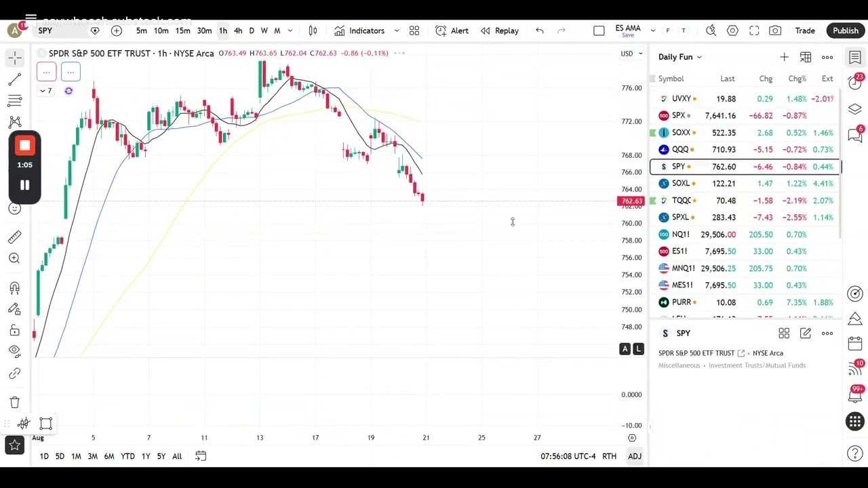
Task: Open watchlist advanced view table icon
Action: tap(806, 58)
